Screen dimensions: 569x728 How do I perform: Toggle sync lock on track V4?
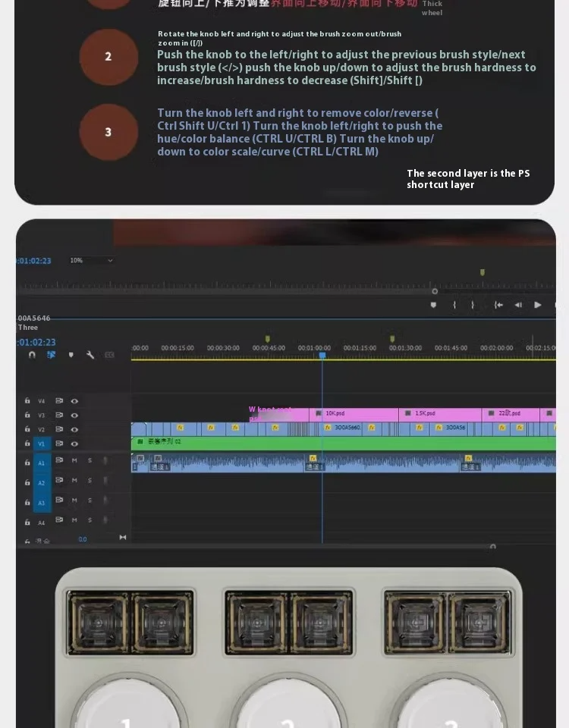point(59,400)
